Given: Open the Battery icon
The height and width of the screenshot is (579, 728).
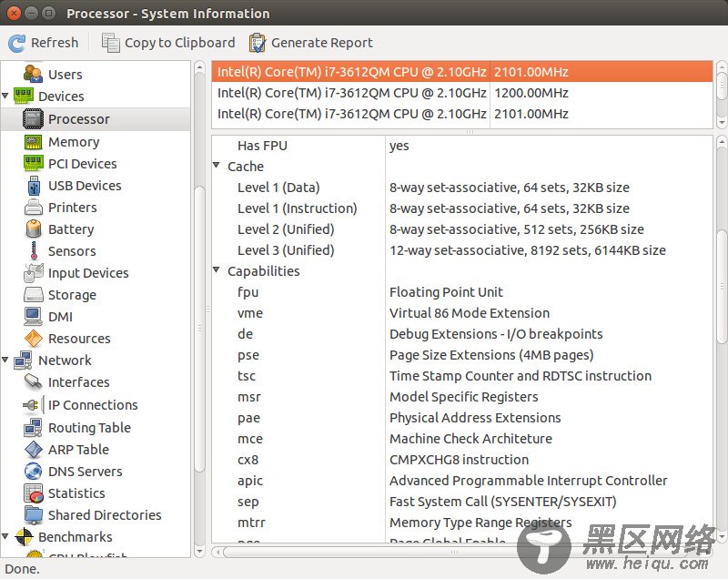Looking at the screenshot, I should coord(34,229).
